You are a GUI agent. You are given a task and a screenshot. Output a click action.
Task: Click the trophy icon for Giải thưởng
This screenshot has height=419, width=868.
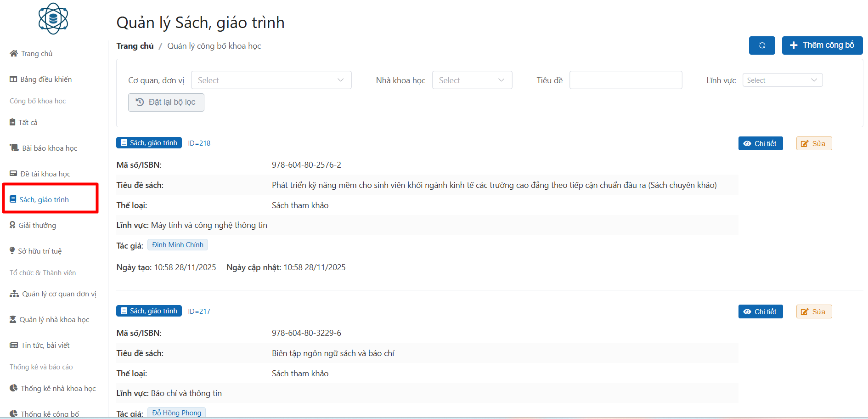12,225
